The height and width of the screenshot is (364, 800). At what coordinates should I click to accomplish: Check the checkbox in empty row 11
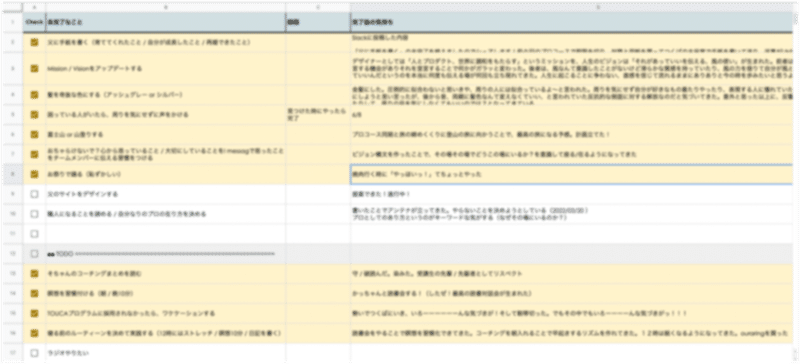(x=34, y=234)
